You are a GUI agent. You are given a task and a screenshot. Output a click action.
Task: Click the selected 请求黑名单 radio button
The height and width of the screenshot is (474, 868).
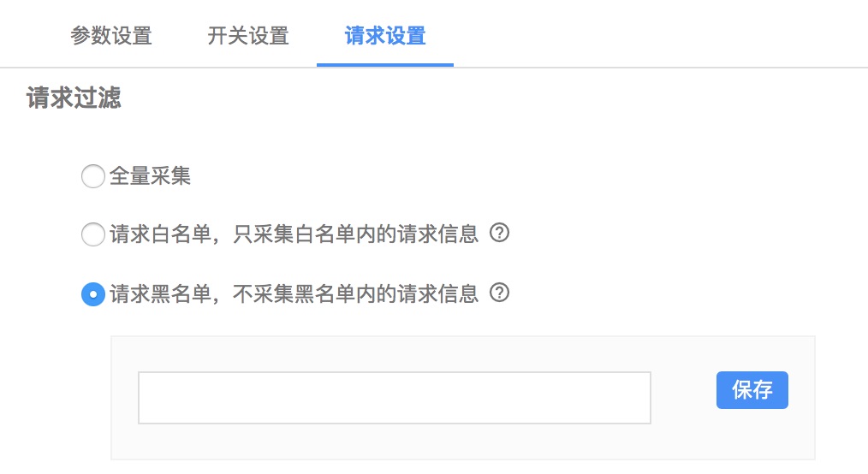[x=93, y=294]
